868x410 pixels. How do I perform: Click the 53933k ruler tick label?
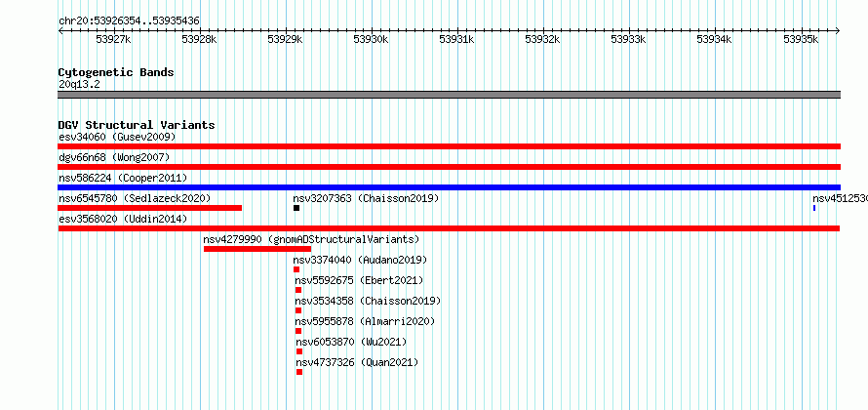tap(629, 39)
